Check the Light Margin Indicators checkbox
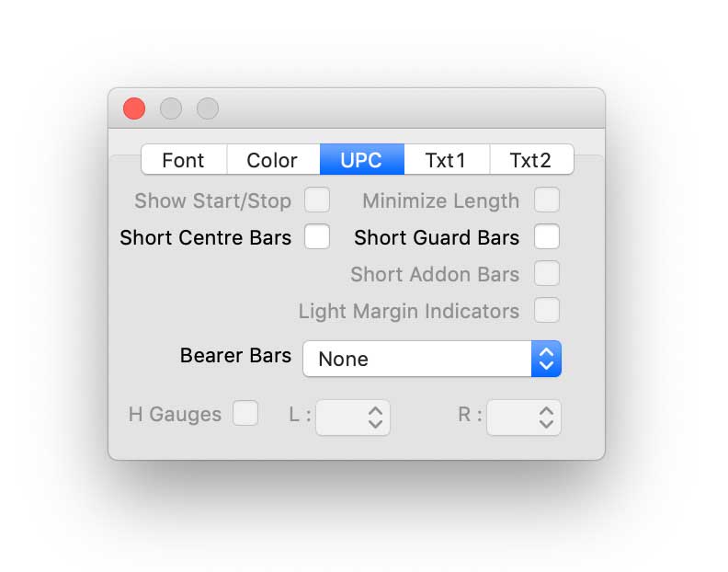728x572 pixels. 547,311
